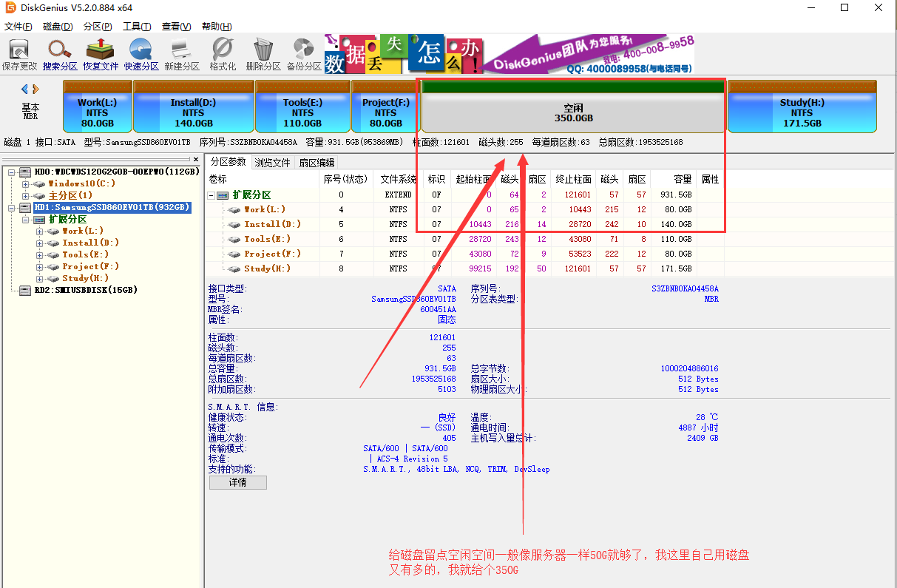Expand Install(D:) node in the disk tree
The width and height of the screenshot is (897, 588).
pyautogui.click(x=39, y=243)
